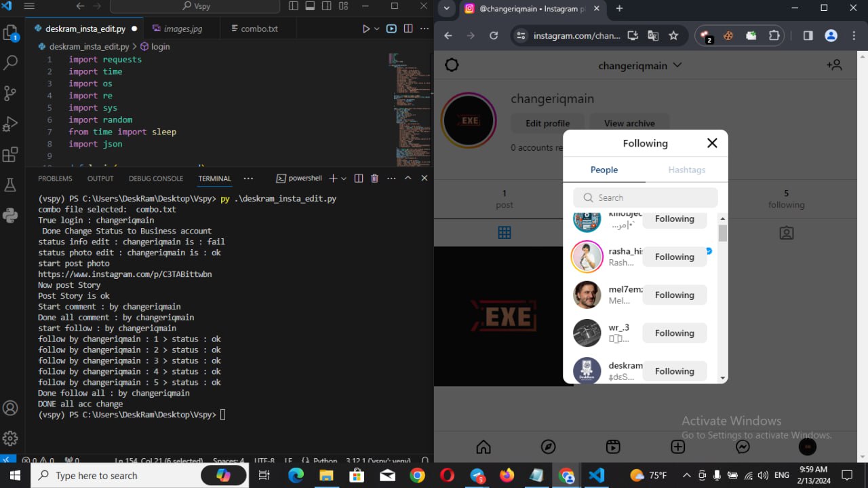Open the new terminal launch profile dropdown
Viewport: 868px width, 488px height.
pyautogui.click(x=344, y=178)
